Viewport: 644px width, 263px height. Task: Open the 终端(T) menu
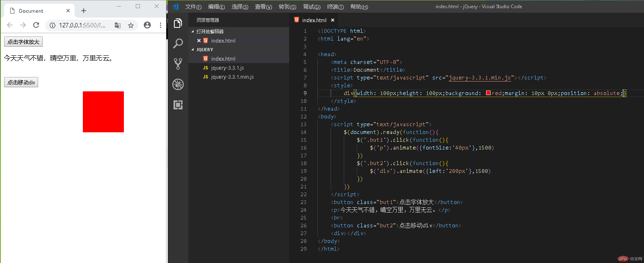[x=336, y=7]
